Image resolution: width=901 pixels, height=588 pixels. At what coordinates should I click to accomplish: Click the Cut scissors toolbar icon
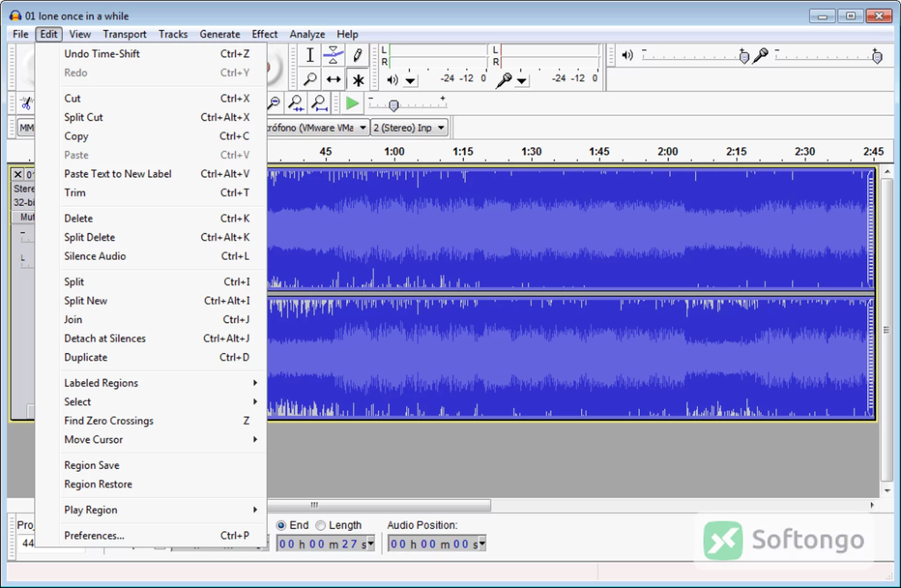tap(26, 103)
